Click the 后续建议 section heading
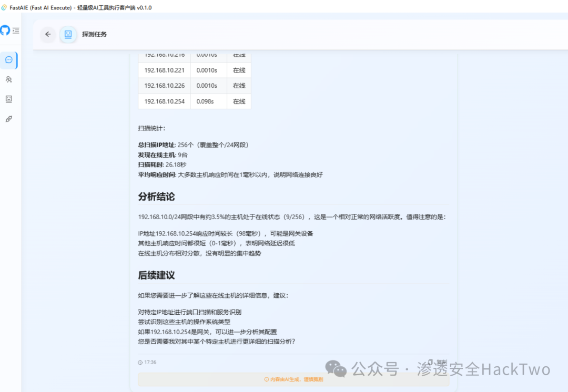 point(156,275)
